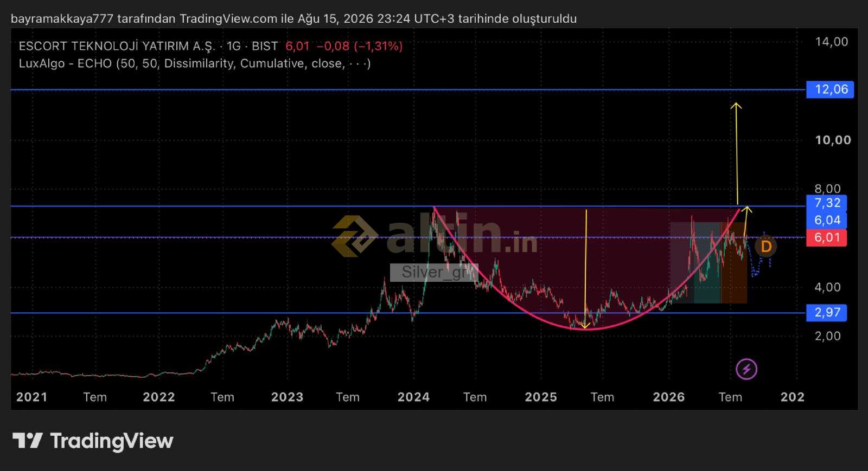Click the 8,00 price axis value

coord(827,189)
